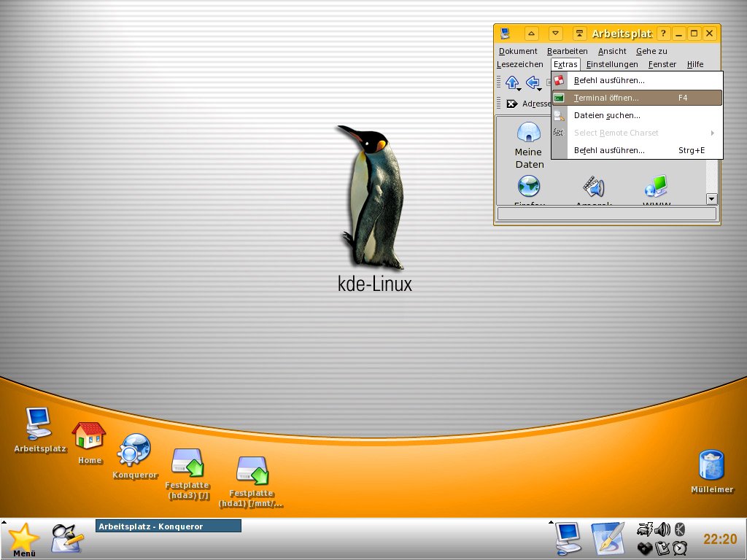Launch the Konqueror desktop icon

coord(135,449)
